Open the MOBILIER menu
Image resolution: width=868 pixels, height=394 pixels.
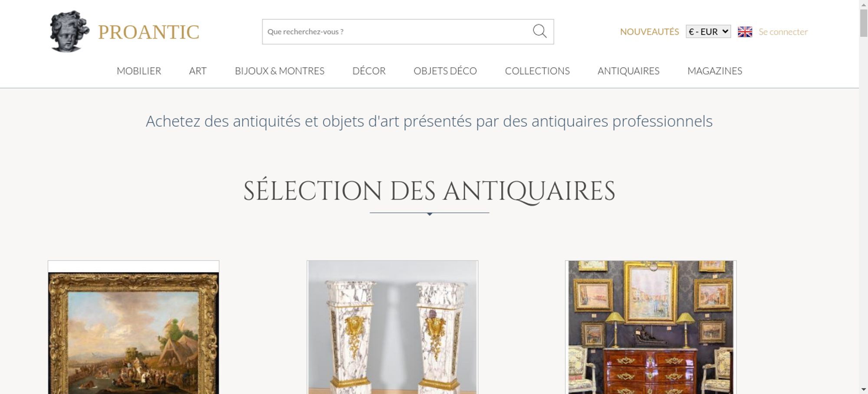click(x=139, y=71)
